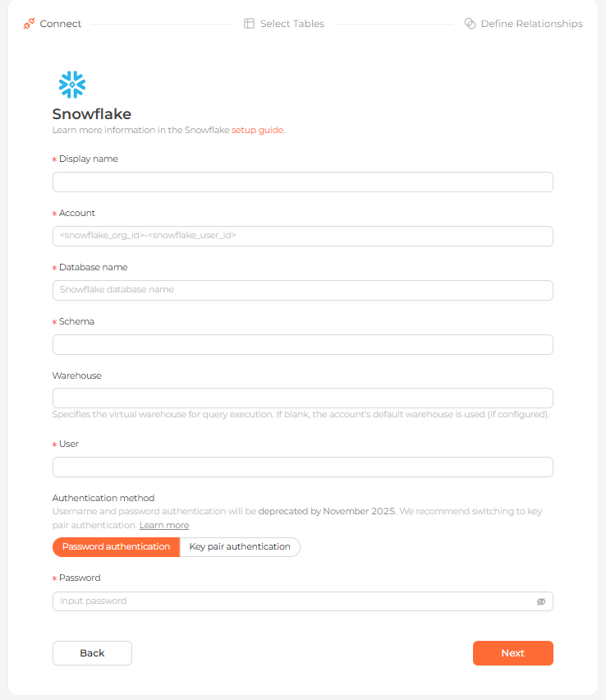
Task: Focus the Schema input field
Action: pyautogui.click(x=303, y=344)
